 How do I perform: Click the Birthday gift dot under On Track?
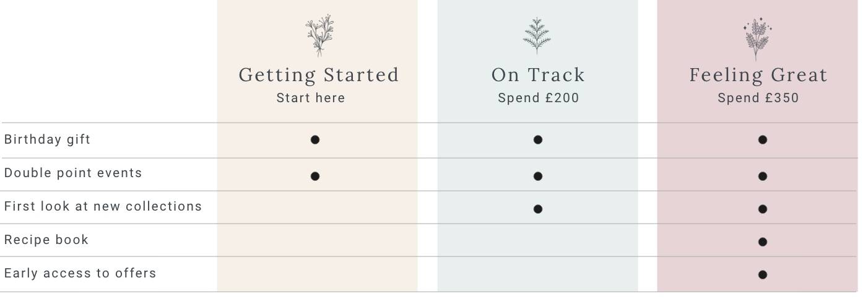coord(538,140)
